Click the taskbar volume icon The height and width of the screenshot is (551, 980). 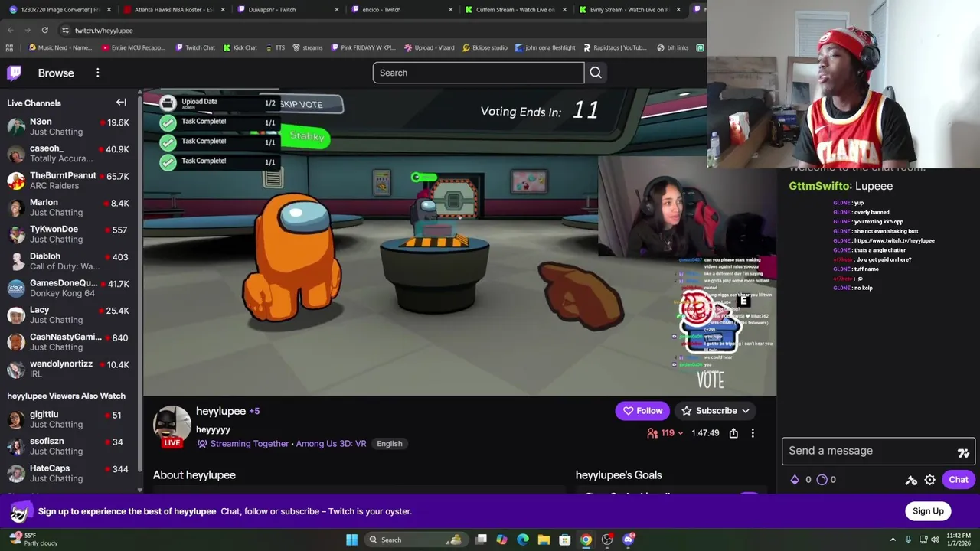pos(935,540)
